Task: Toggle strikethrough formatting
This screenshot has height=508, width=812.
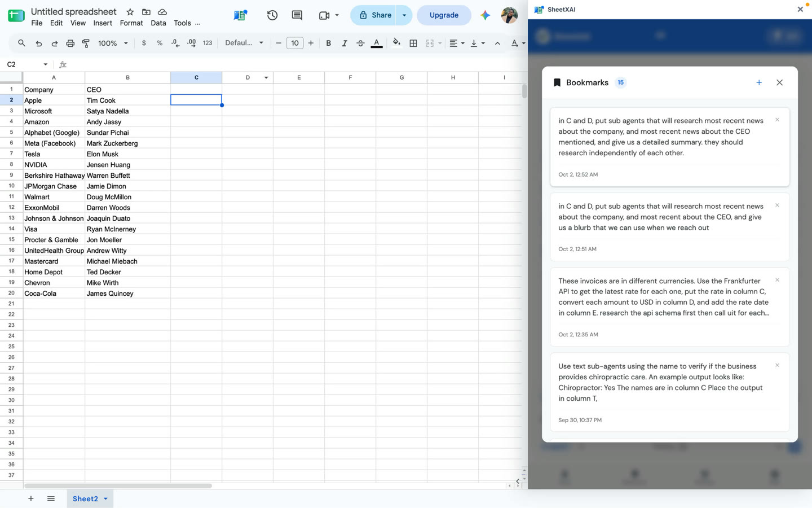Action: [x=360, y=43]
